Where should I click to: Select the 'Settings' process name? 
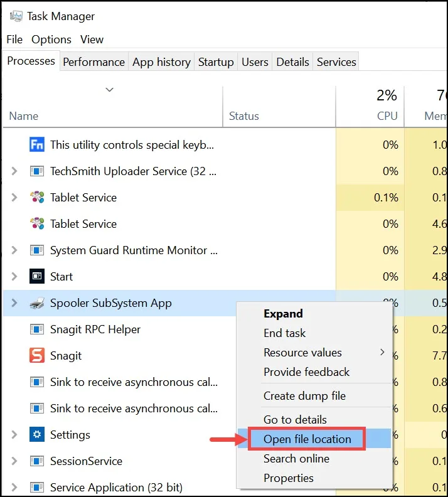(x=70, y=435)
